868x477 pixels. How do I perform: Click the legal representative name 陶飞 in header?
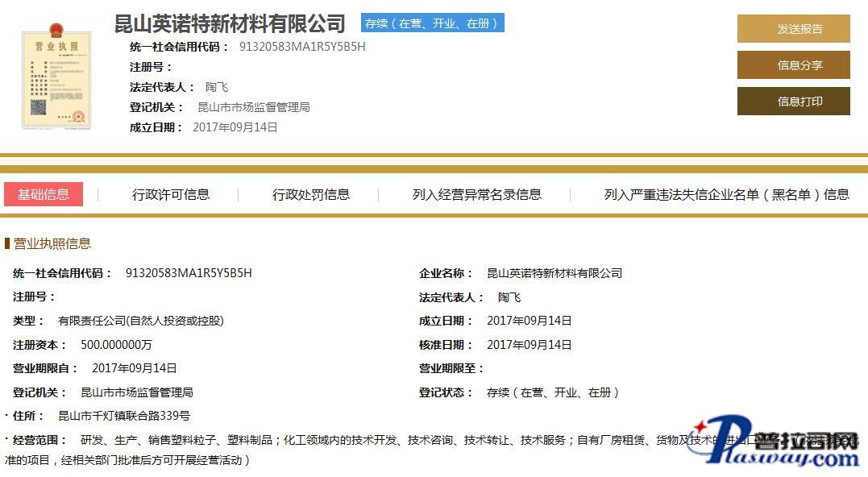coord(217,87)
